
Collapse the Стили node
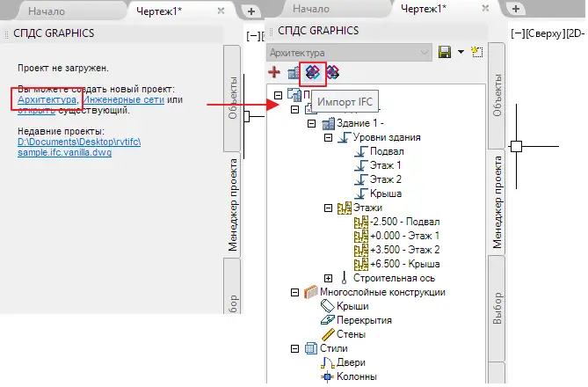point(294,348)
